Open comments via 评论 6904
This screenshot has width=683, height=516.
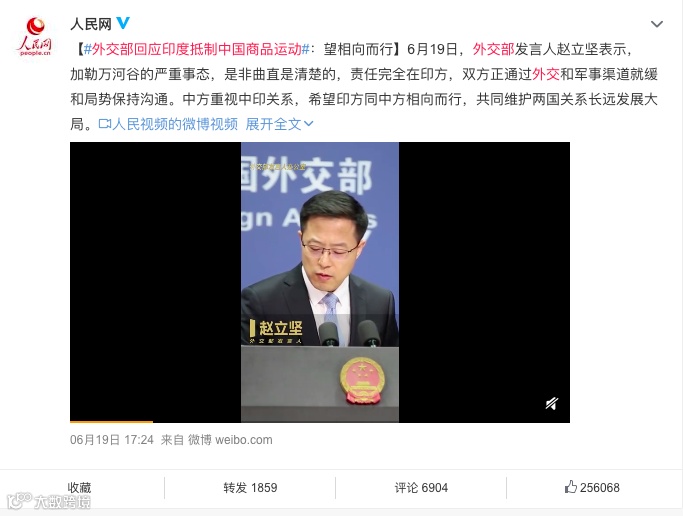421,487
